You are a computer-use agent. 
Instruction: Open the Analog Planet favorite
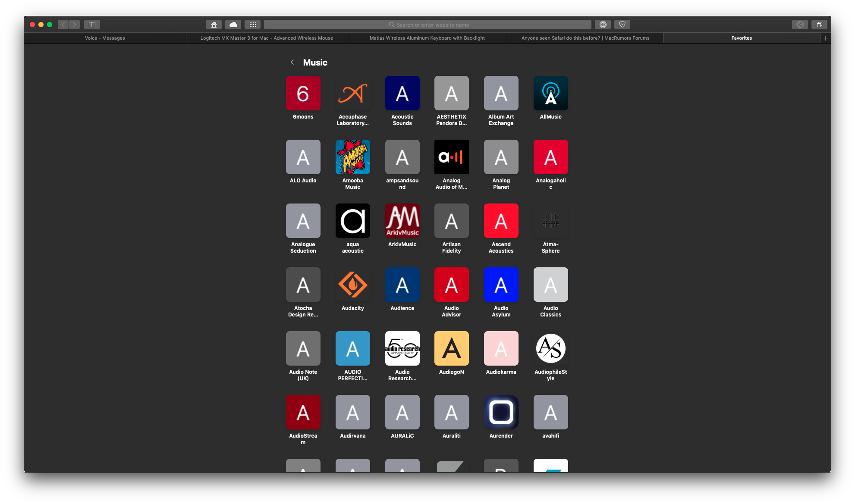(x=501, y=157)
